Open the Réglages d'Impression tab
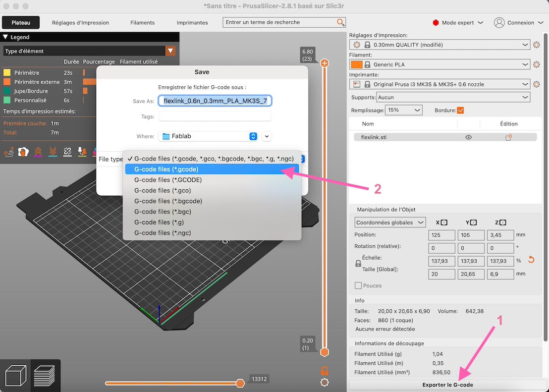Screen dimensions: 549x392 [x=81, y=22]
